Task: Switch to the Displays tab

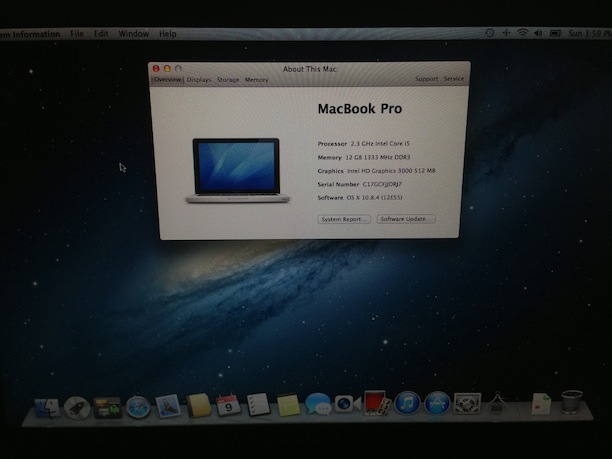Action: pos(199,79)
